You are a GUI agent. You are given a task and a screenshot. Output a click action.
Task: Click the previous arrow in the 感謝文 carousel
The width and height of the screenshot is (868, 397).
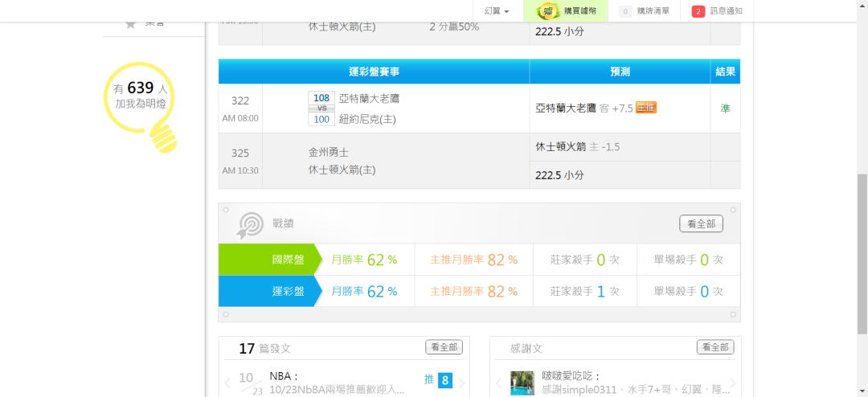(498, 383)
